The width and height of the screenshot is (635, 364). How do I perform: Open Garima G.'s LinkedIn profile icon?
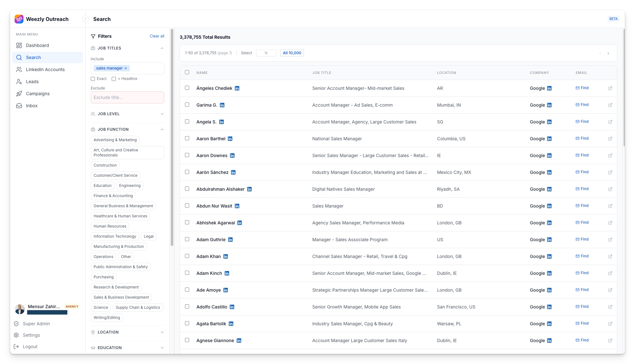[222, 105]
